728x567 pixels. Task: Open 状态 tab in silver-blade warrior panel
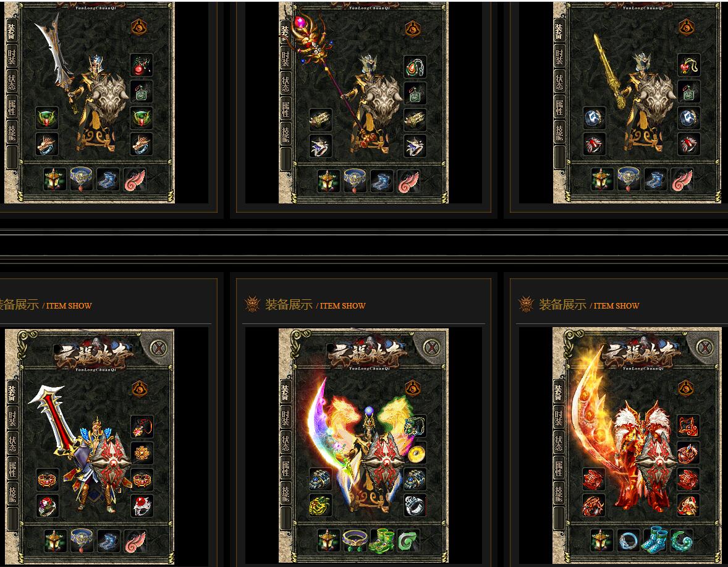[x=12, y=83]
